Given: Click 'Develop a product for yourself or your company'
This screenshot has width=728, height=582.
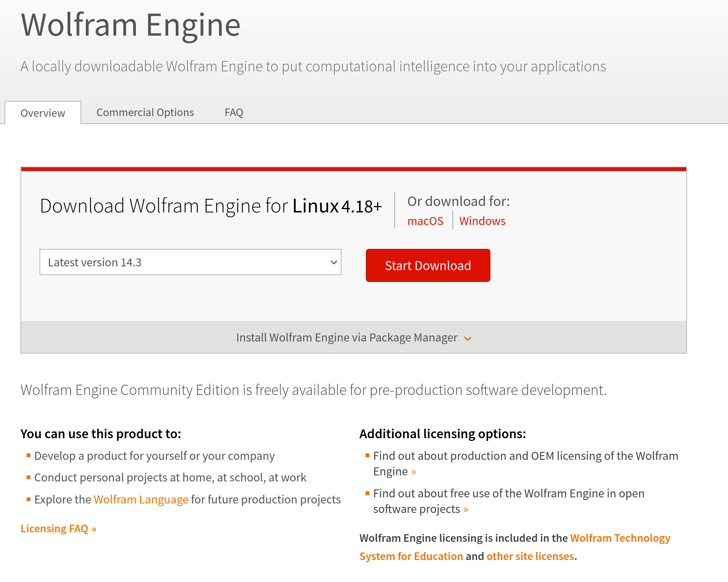Looking at the screenshot, I should pyautogui.click(x=154, y=456).
